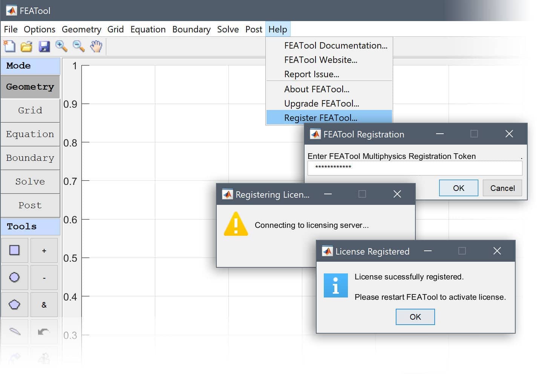Click the minus (subtract) tool button
This screenshot has width=559, height=392.
click(x=44, y=278)
